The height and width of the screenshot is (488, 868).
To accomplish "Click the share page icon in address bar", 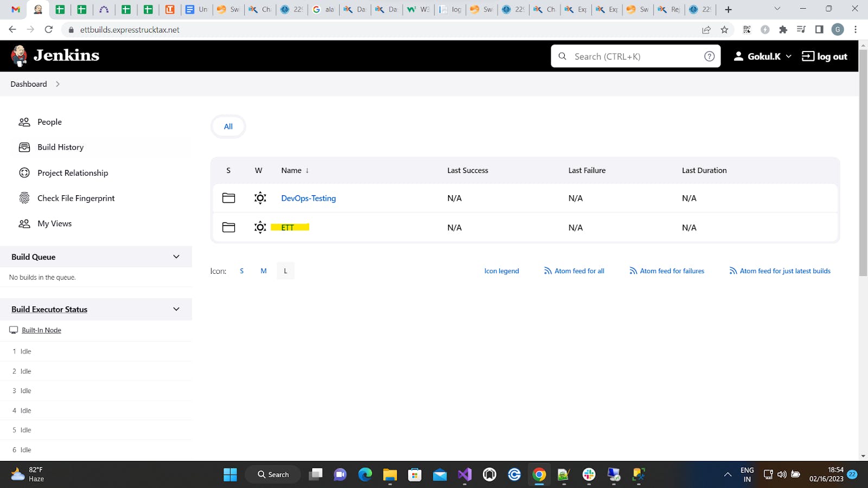I will [706, 30].
